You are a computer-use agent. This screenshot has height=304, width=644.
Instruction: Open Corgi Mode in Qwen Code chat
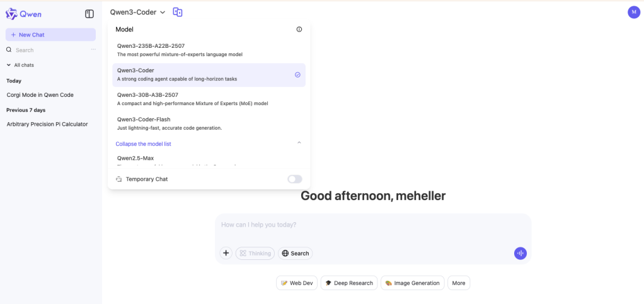coord(40,95)
